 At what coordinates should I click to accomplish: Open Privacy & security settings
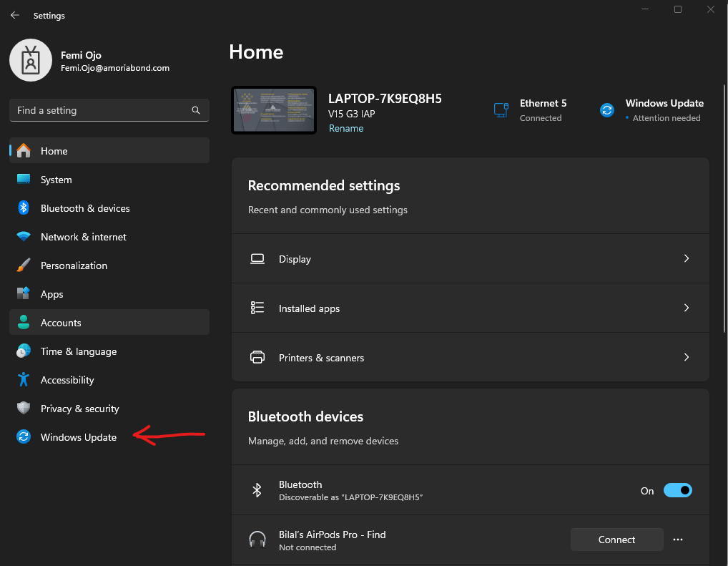[109, 408]
